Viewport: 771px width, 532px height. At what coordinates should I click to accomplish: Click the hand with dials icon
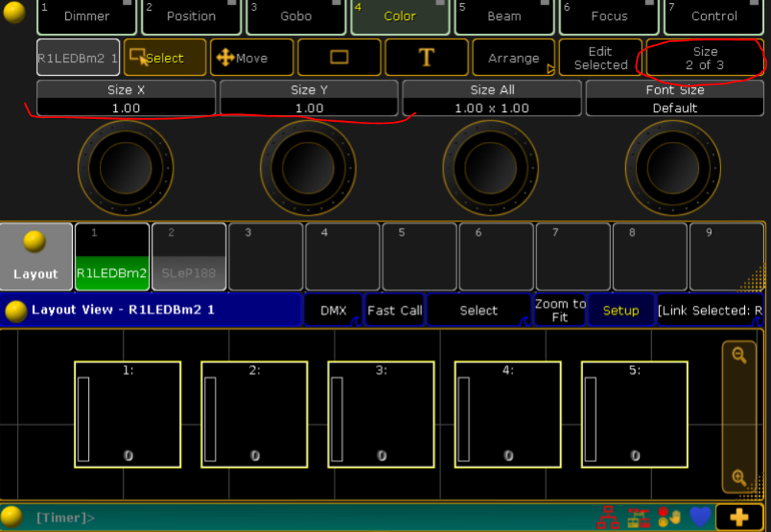click(669, 517)
